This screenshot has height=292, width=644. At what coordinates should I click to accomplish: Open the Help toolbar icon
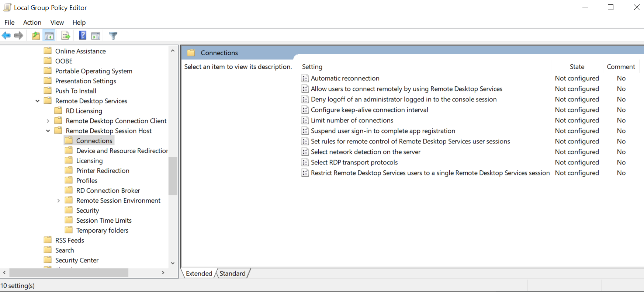83,36
